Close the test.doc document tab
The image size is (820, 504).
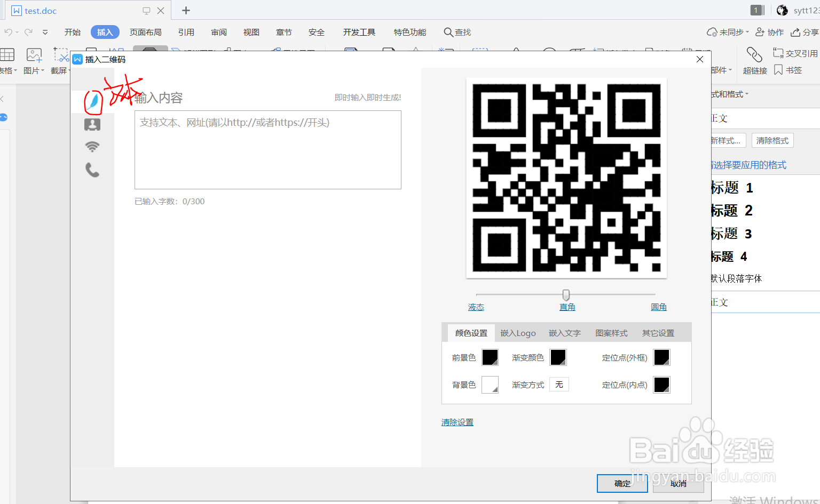pos(161,11)
